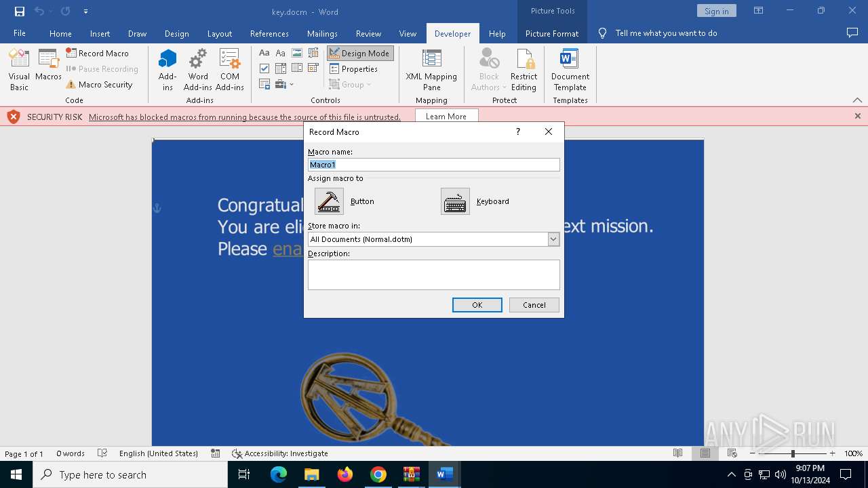Screen dimensions: 868x488
Task: Insert Drop-Down List content control
Action: [297, 68]
